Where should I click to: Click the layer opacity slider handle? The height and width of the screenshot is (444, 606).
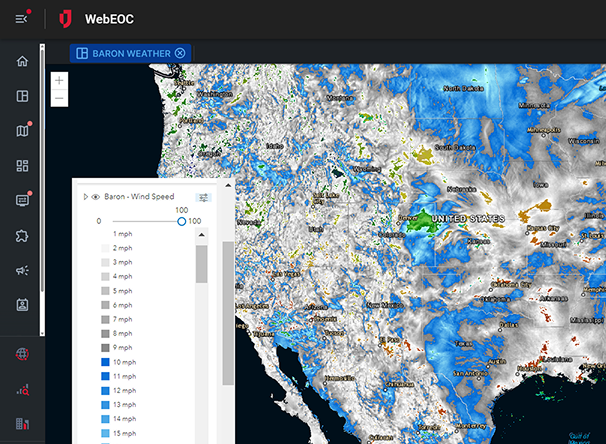pos(181,221)
